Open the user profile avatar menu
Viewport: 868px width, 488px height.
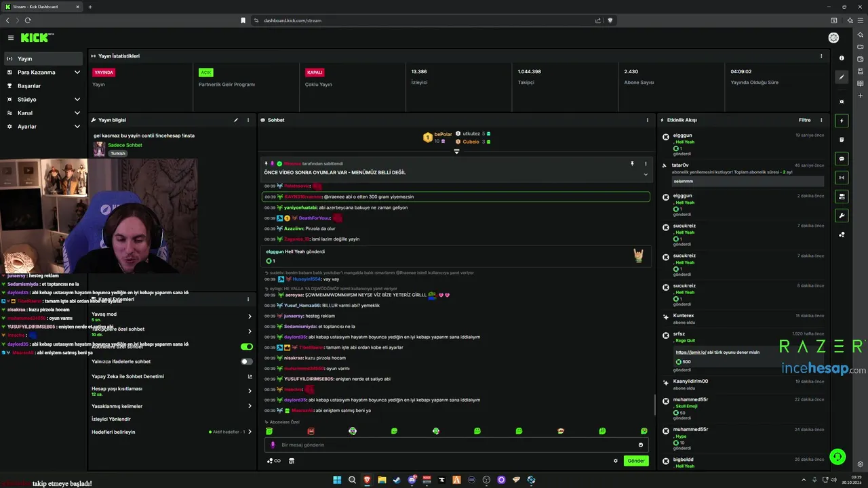pyautogui.click(x=833, y=38)
